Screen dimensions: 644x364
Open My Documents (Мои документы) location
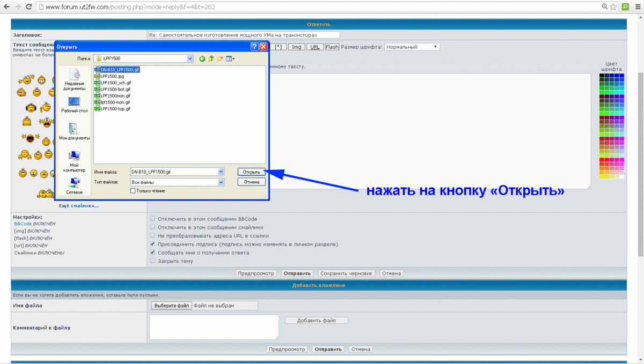tap(74, 131)
